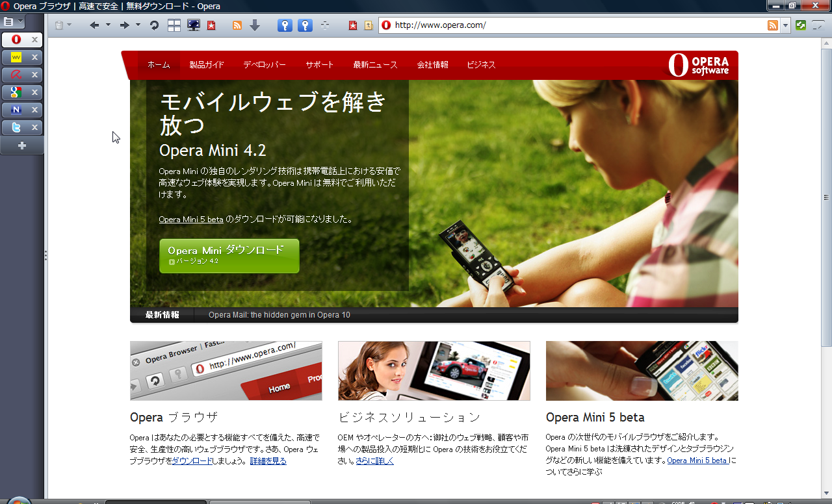The image size is (832, 504).
Task: Click the 最新情報 label in news bar
Action: click(162, 315)
